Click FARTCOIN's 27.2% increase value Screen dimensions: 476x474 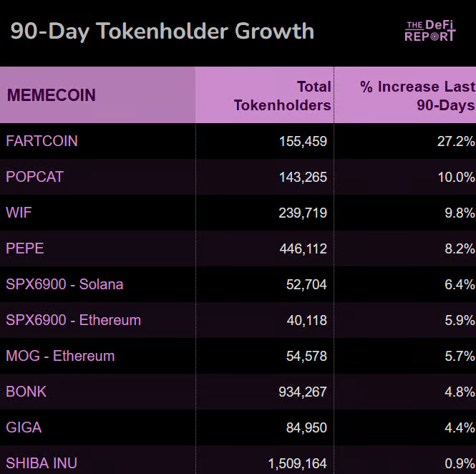tap(456, 141)
